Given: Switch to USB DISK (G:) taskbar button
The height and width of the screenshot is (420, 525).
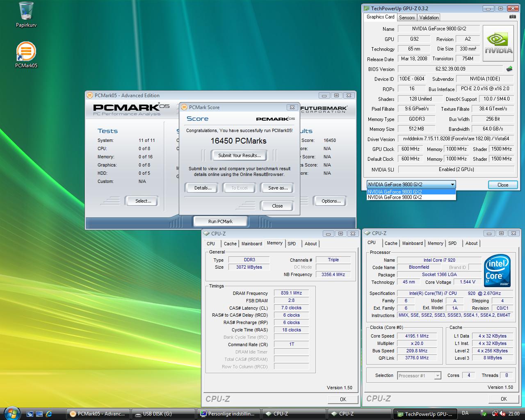Looking at the screenshot, I should (x=164, y=414).
